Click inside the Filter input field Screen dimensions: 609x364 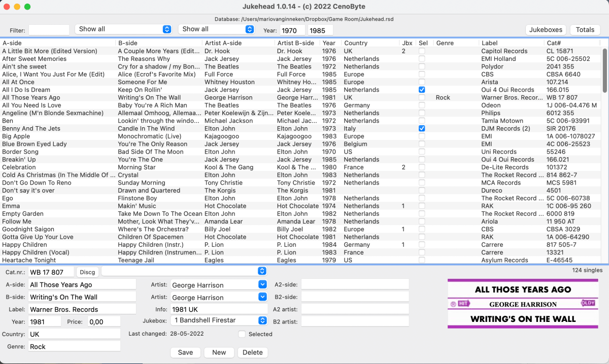coord(49,30)
